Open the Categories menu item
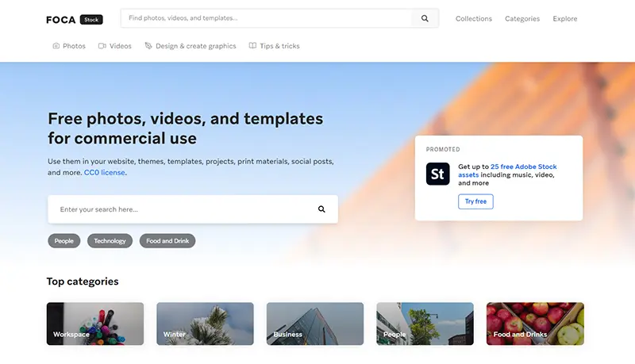 (x=522, y=18)
